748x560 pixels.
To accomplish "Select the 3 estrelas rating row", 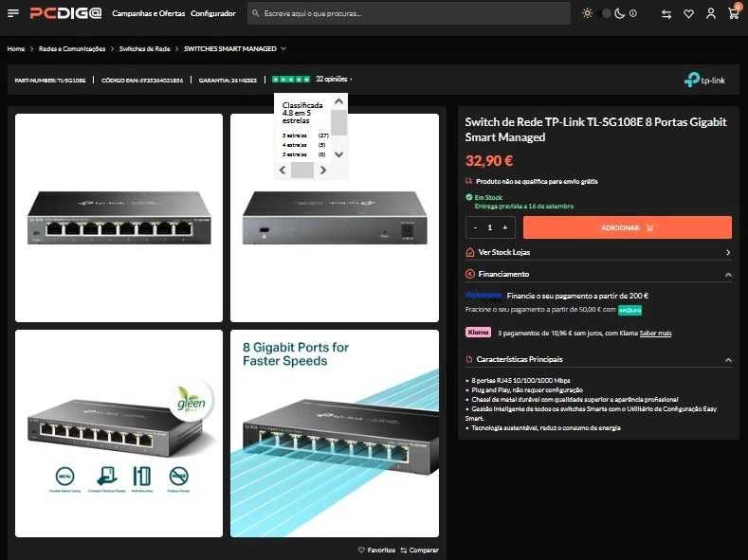I will 305,154.
